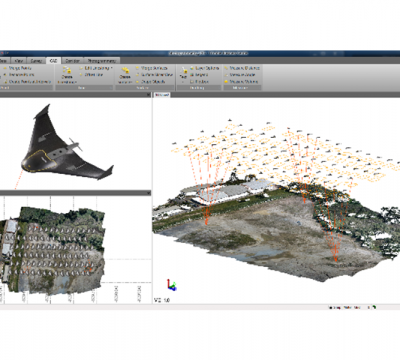Image resolution: width=400 pixels, height=360 pixels.
Task: Choose the Merge Surfaces tool
Action: click(152, 68)
